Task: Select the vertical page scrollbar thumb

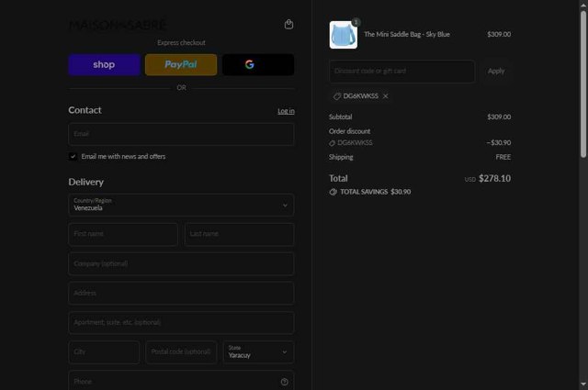Action: 583,84
